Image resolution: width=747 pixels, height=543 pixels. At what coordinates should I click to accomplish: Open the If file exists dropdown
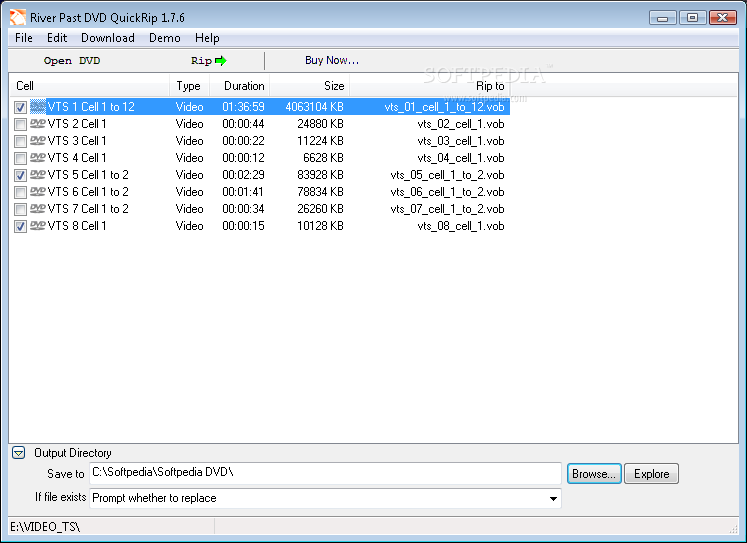click(553, 499)
